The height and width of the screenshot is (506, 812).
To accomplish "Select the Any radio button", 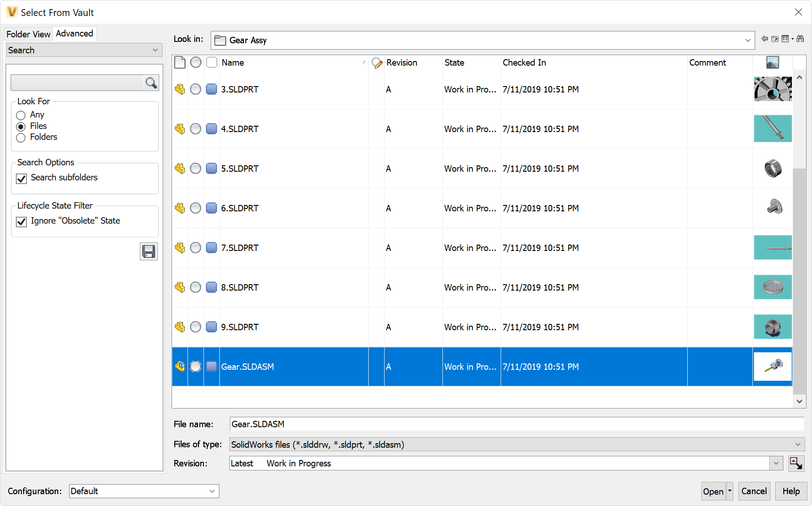I will (20, 115).
